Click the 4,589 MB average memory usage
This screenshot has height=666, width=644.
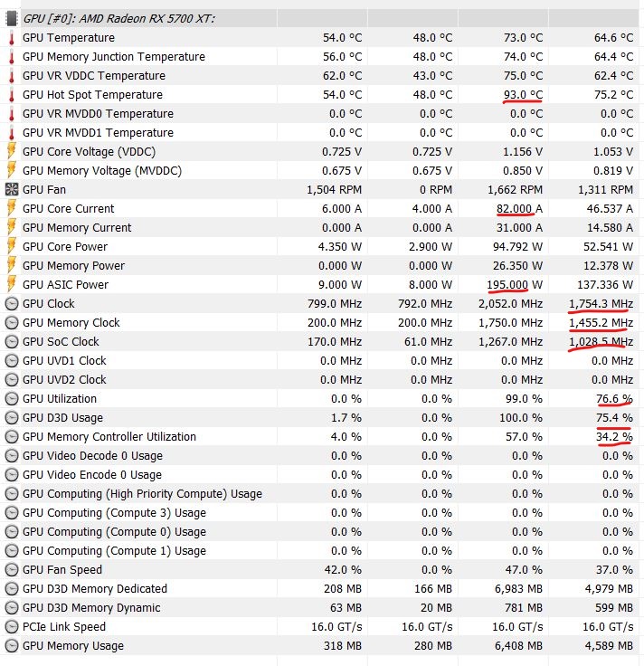[x=609, y=645]
